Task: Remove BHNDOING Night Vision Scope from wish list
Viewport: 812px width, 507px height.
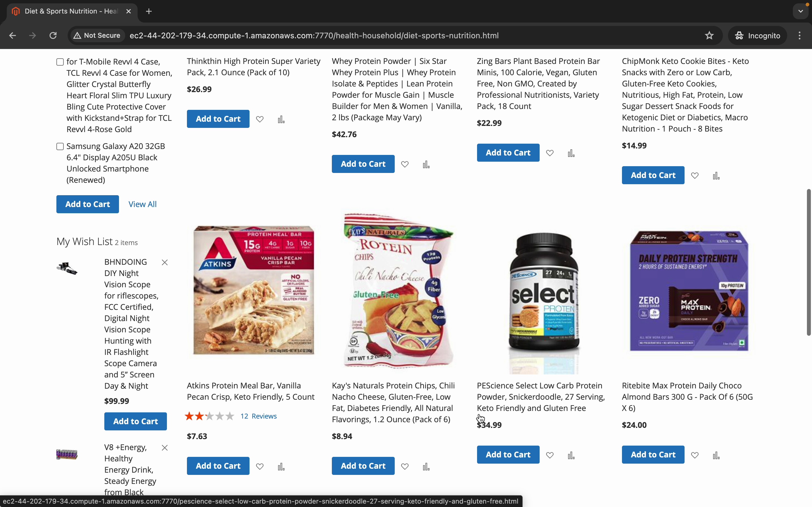Action: [165, 262]
